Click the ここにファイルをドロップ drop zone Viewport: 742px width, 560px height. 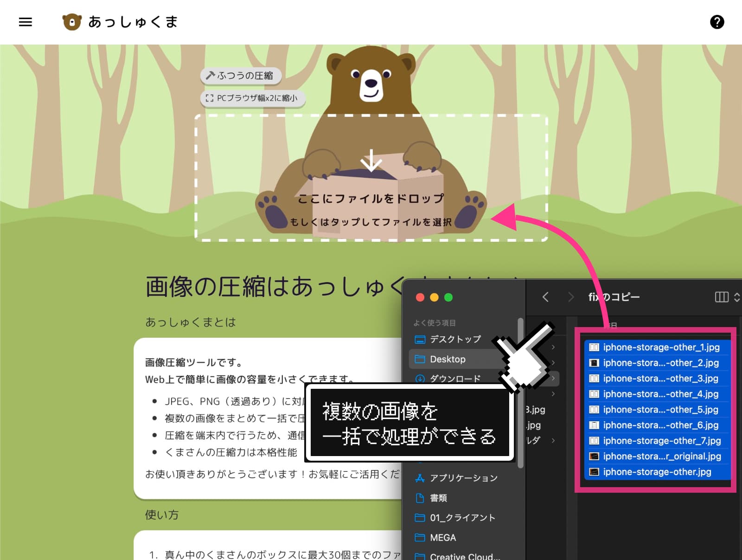[x=371, y=178]
